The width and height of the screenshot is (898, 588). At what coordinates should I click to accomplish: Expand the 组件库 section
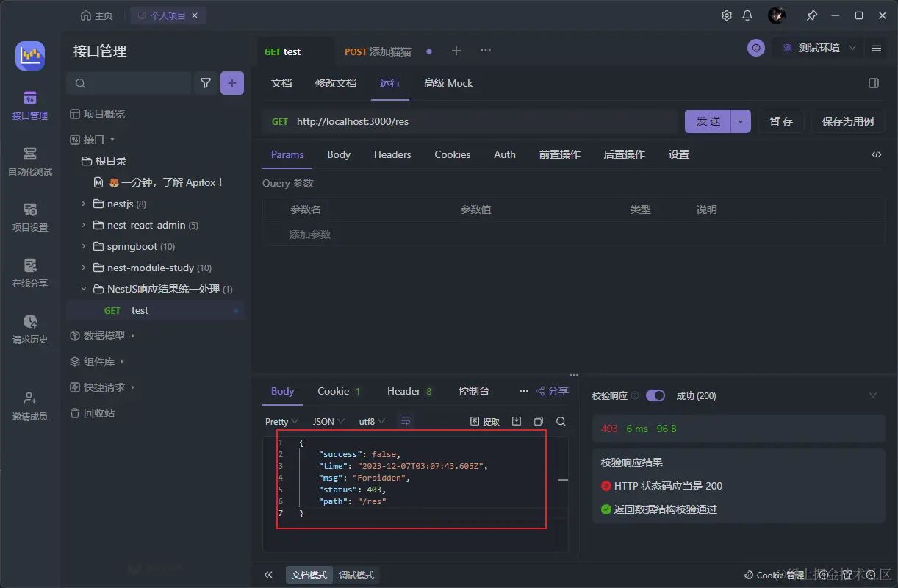123,362
